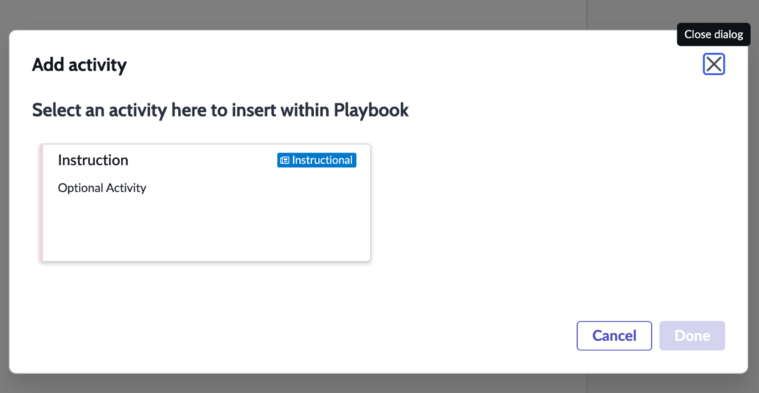This screenshot has width=759, height=393.
Task: Select the Instruction activity card
Action: (x=205, y=202)
